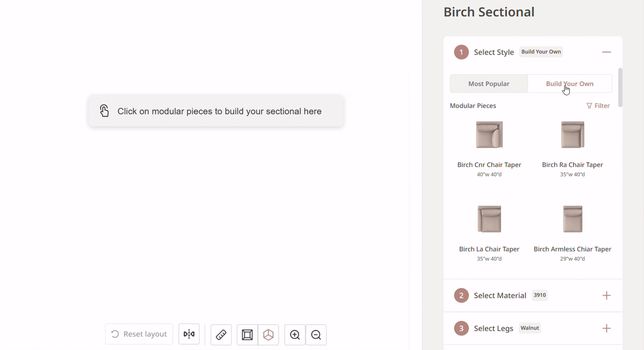Image resolution: width=644 pixels, height=350 pixels.
Task: Click the Reset layout button
Action: (x=139, y=334)
